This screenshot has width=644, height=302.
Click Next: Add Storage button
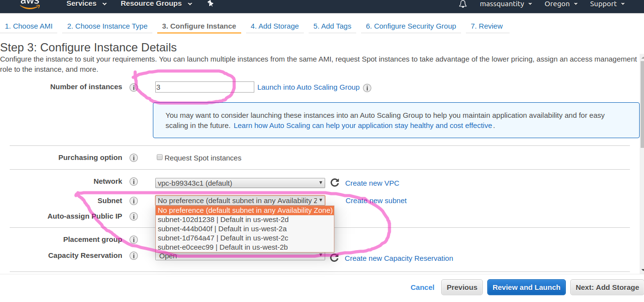pyautogui.click(x=607, y=287)
